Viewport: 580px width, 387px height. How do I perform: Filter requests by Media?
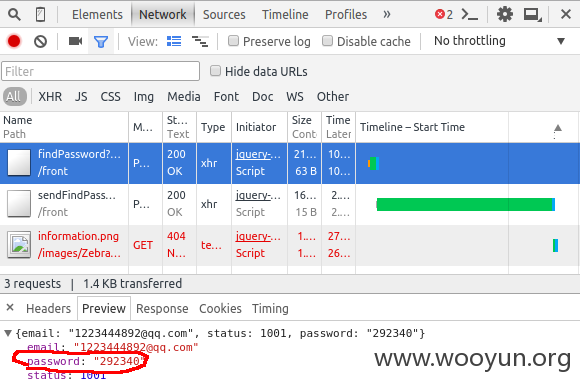coord(183,97)
